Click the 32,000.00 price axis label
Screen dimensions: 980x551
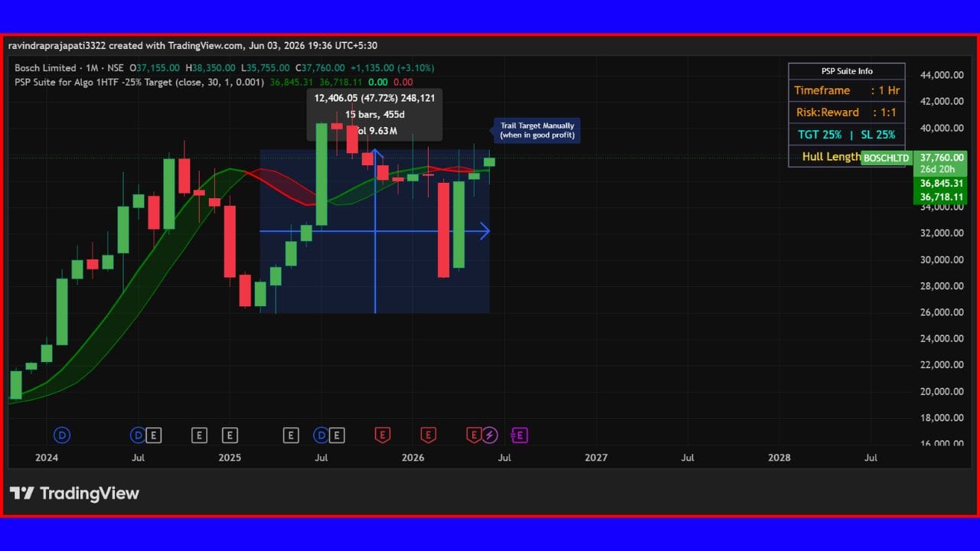[942, 233]
